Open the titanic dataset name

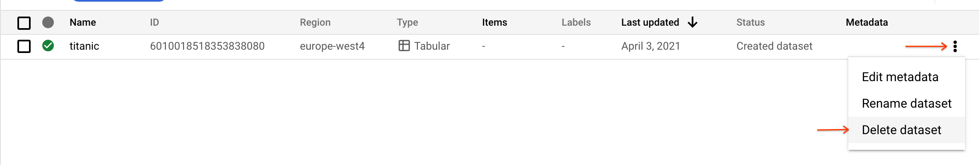pos(84,46)
